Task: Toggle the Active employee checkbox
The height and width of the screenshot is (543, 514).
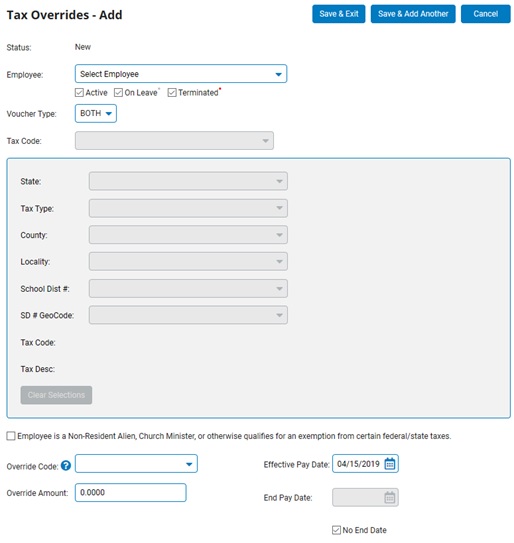Action: 79,92
